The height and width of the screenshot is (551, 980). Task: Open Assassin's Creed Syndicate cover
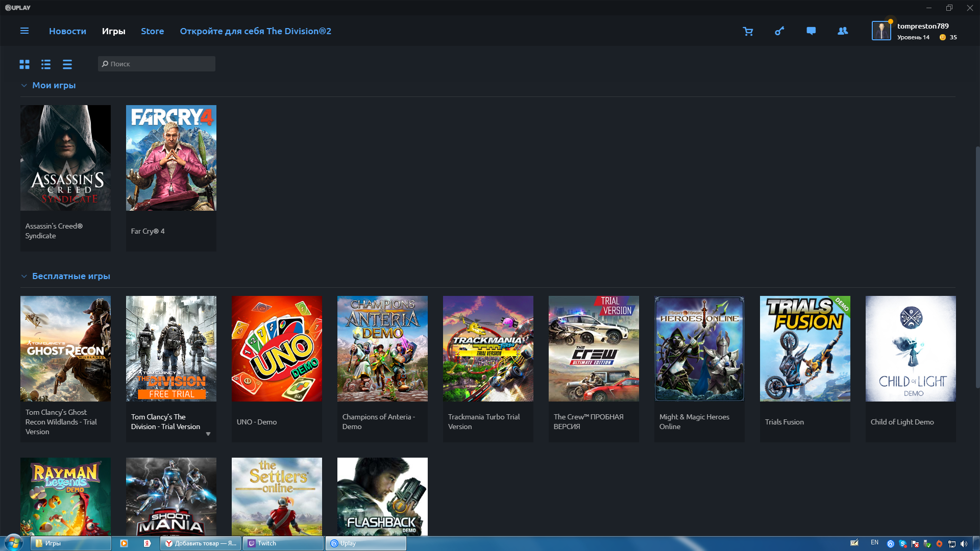pos(65,158)
